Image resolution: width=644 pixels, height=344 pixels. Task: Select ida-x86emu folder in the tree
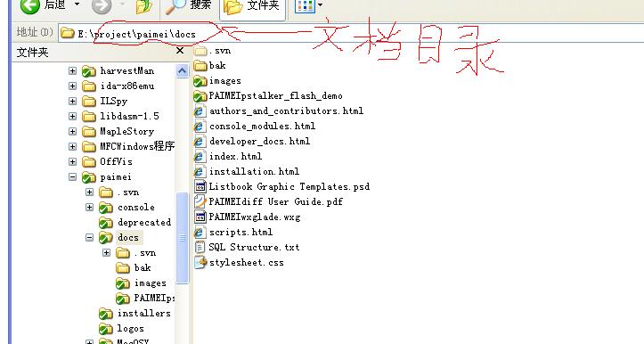coord(126,86)
